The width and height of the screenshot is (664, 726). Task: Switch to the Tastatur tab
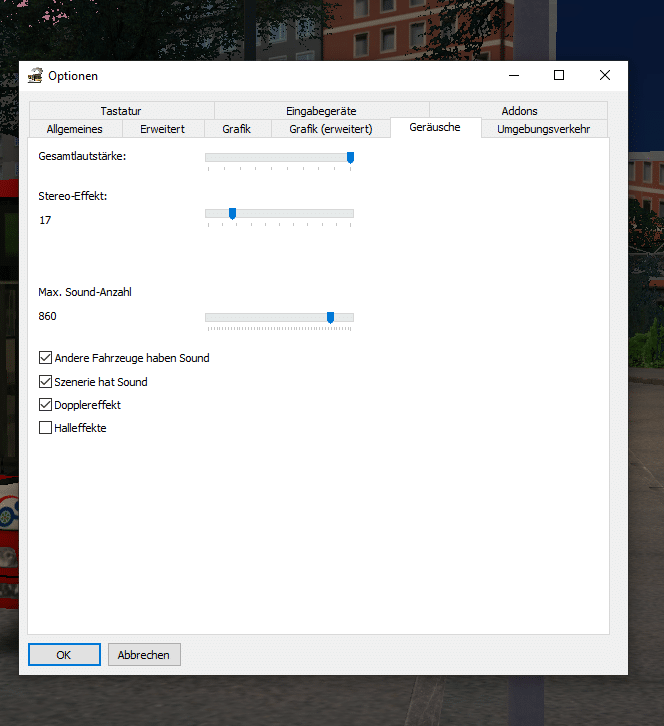coord(121,111)
